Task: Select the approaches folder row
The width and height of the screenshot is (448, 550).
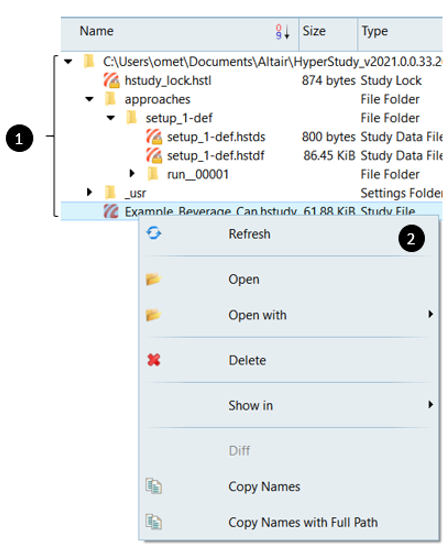Action: [x=252, y=99]
